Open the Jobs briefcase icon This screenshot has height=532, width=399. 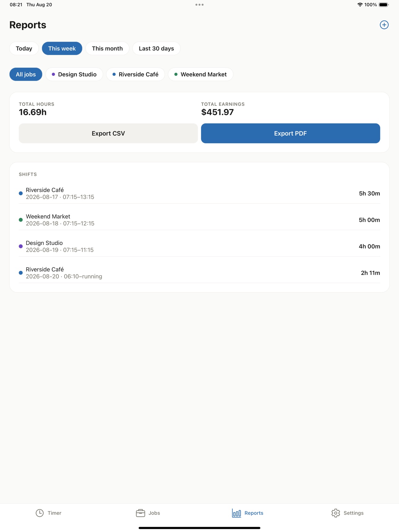(140, 513)
